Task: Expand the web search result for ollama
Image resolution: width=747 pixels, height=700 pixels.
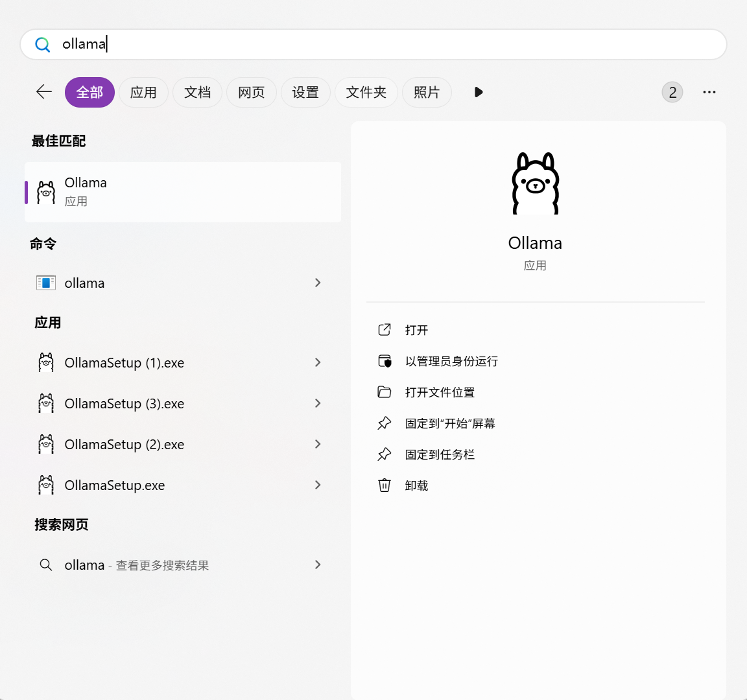Action: (x=317, y=565)
